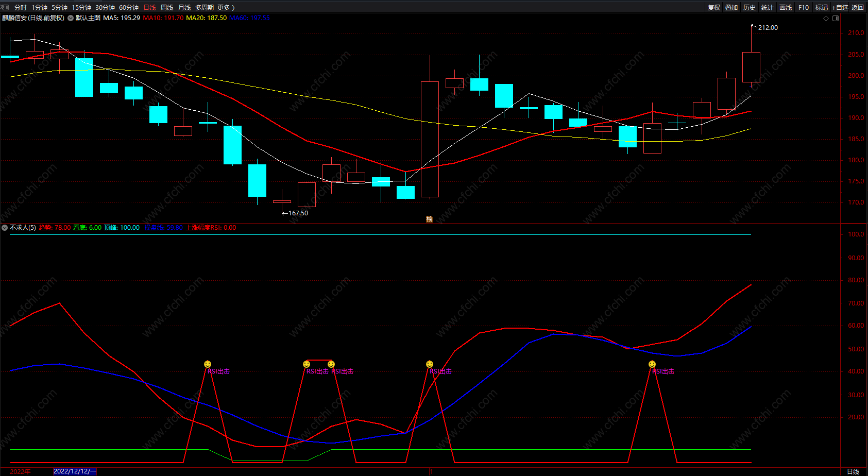The height and width of the screenshot is (476, 868).
Task: Click the 看底: 6.00 indicator value
Action: click(87, 228)
